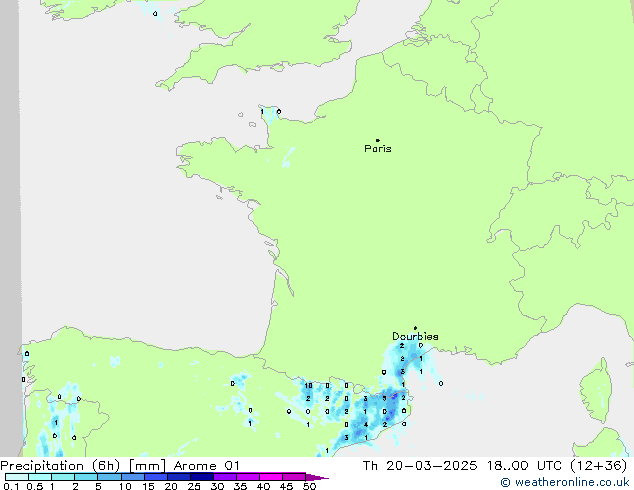Click the Dourbies location label
Screen dimensions: 634x490
coord(415,336)
